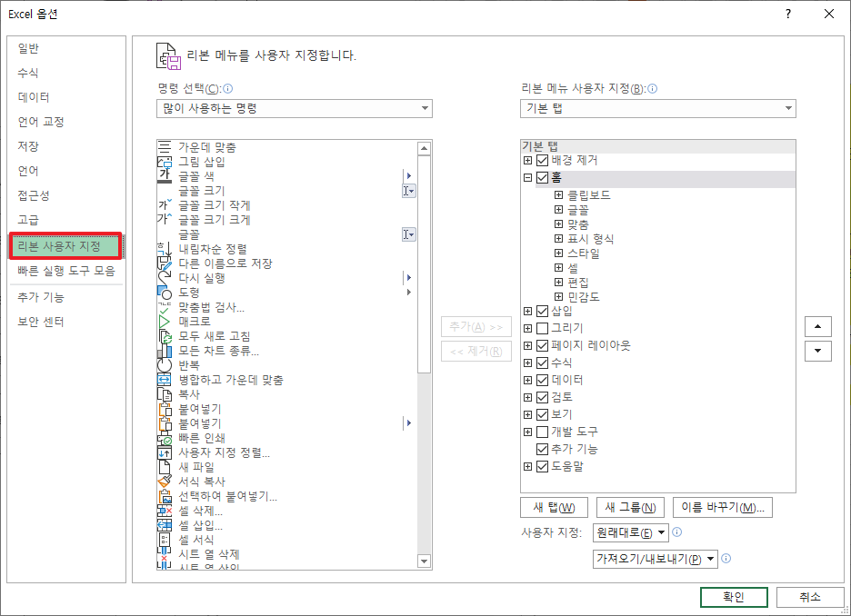Screen dimensions: 851x616
Task: Open the 보안 센터 category
Action: tap(66, 322)
